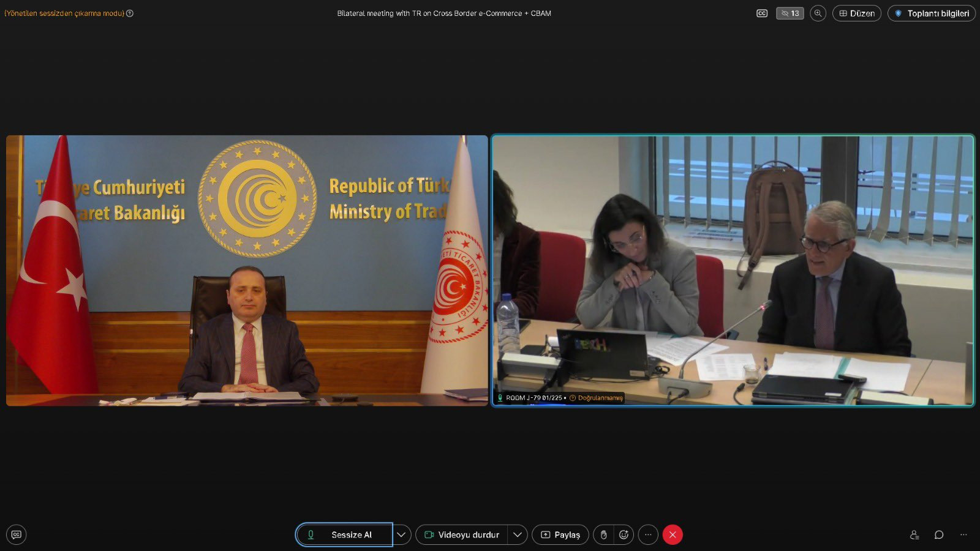Open the chat bubble icon
The image size is (980, 551).
pyautogui.click(x=938, y=534)
